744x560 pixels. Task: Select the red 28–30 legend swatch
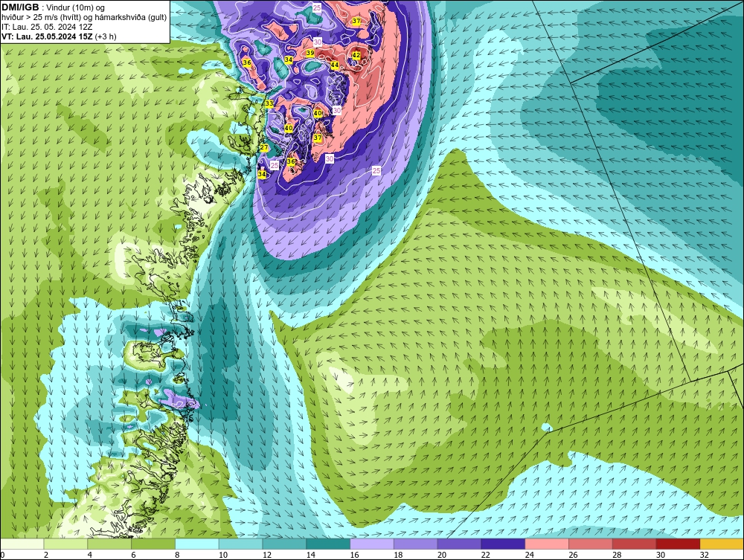[x=635, y=544]
